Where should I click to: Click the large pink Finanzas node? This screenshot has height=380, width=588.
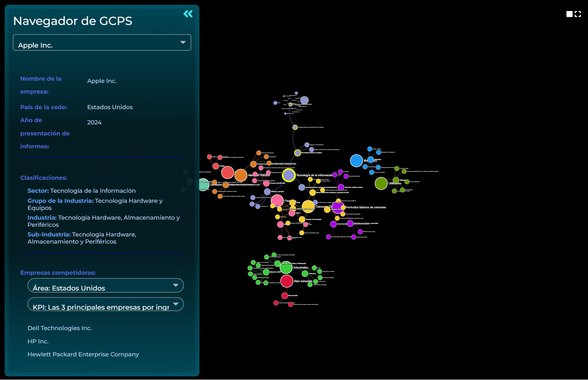277,201
